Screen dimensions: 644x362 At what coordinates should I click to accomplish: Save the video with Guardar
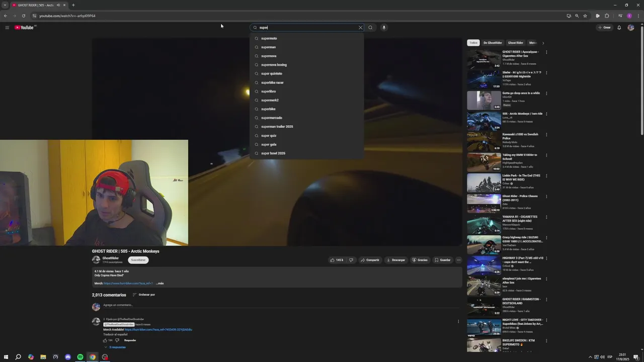pyautogui.click(x=443, y=260)
